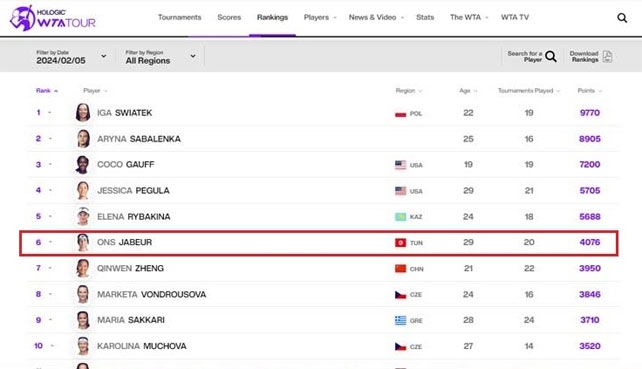Click the Kazakhstan flag for Rybakina
The image size is (642, 369).
(400, 217)
